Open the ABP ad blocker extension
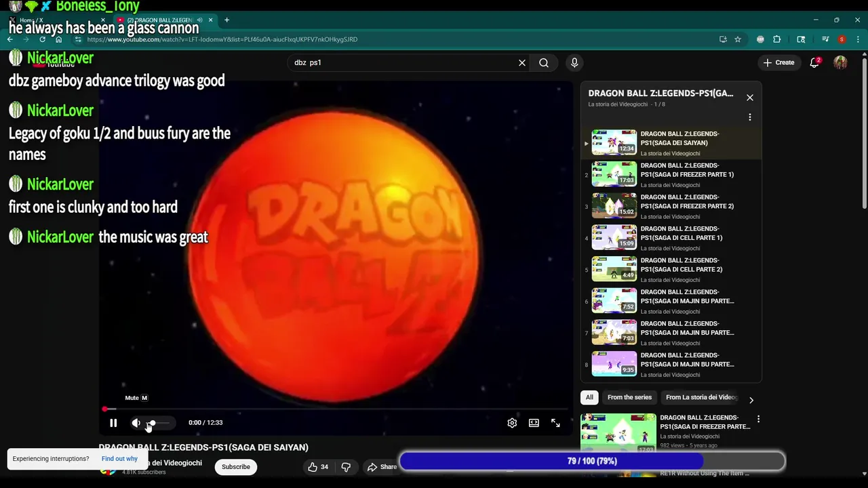Image resolution: width=868 pixels, height=488 pixels. (761, 39)
